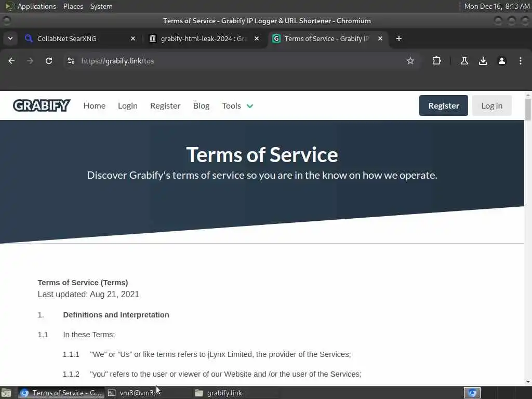Close the grabify-html-leak-2024 tab

257,38
